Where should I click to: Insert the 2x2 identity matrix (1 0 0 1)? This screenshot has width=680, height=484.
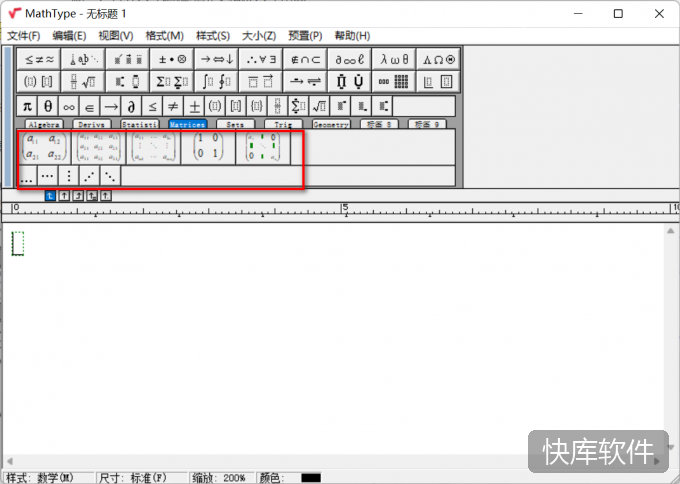(208, 147)
